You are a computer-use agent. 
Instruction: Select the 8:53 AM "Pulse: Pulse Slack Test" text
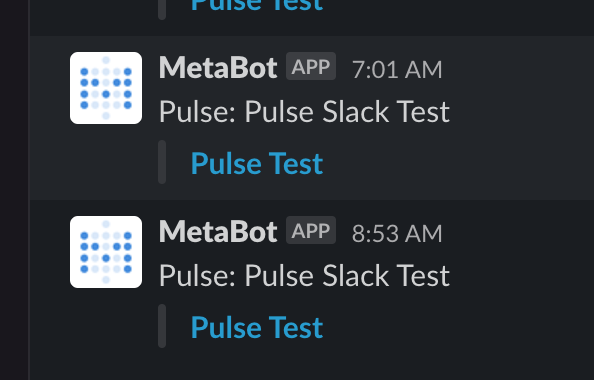[304, 276]
